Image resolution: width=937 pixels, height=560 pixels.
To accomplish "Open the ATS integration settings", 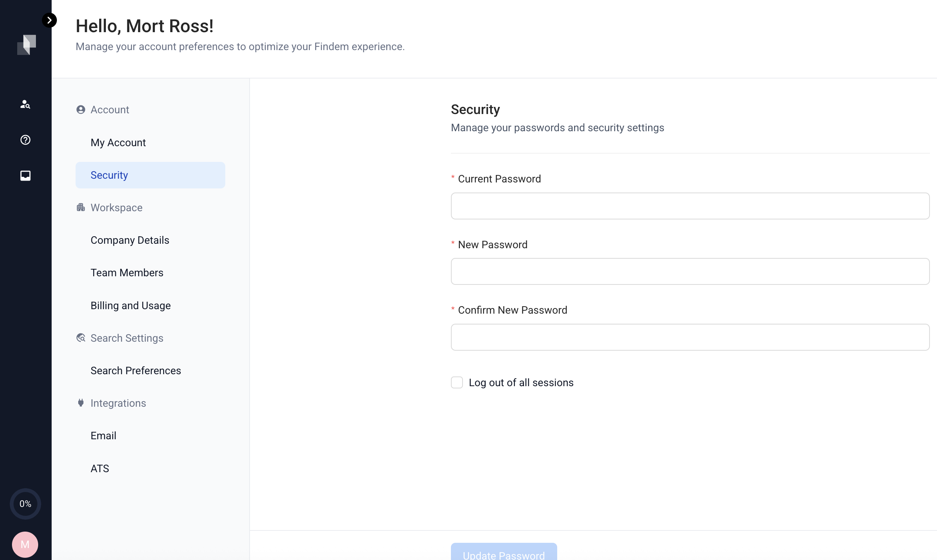I will pos(100,468).
